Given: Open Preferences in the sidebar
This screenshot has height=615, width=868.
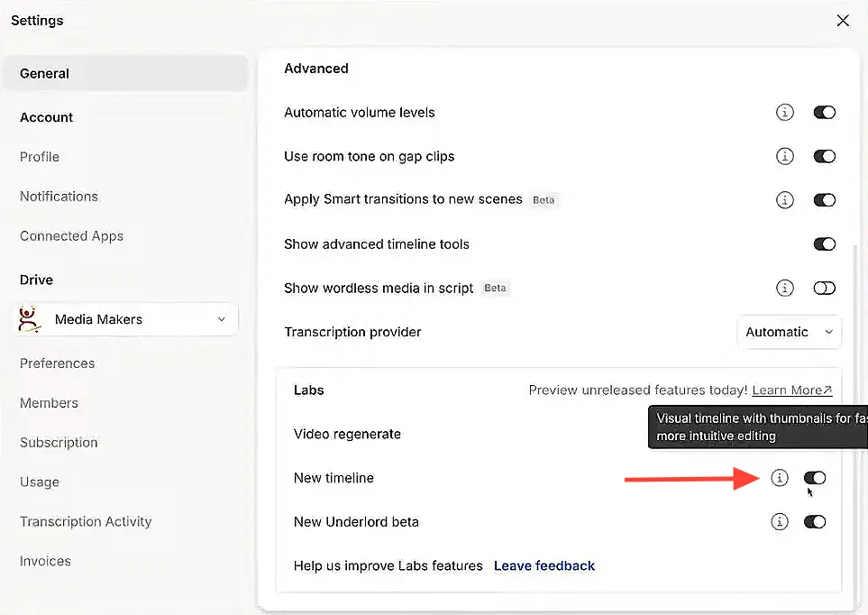Looking at the screenshot, I should 57,363.
